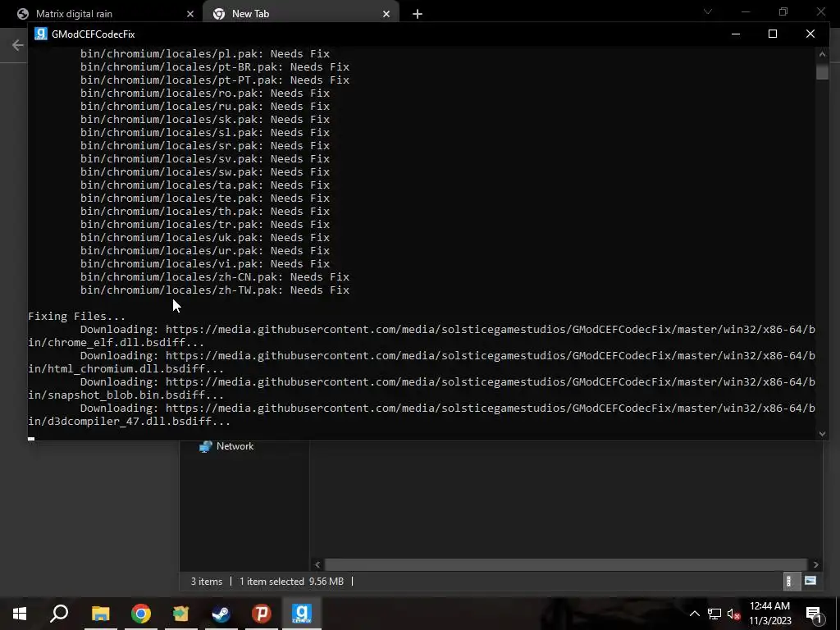Screen dimensions: 840x630
Task: Click the ru.pak Needs Fix line
Action: 205,106
